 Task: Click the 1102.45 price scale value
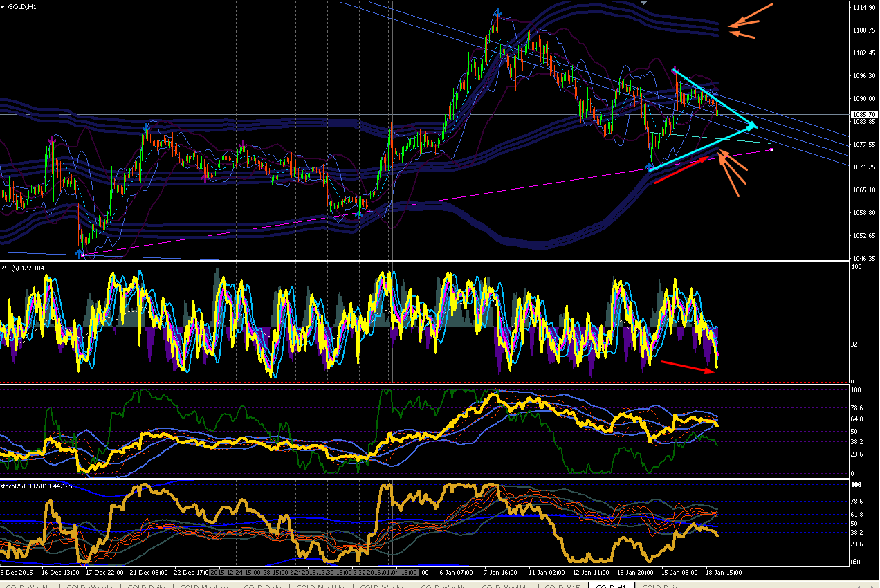pos(865,53)
